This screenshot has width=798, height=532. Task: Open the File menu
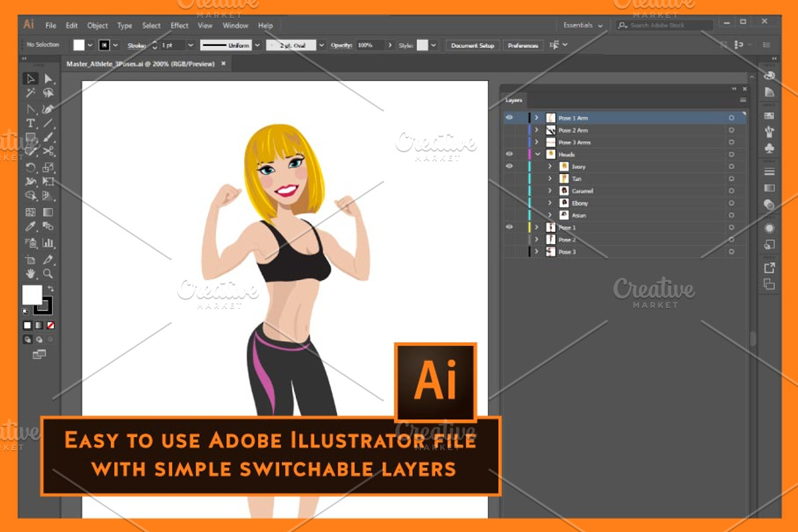(51, 25)
